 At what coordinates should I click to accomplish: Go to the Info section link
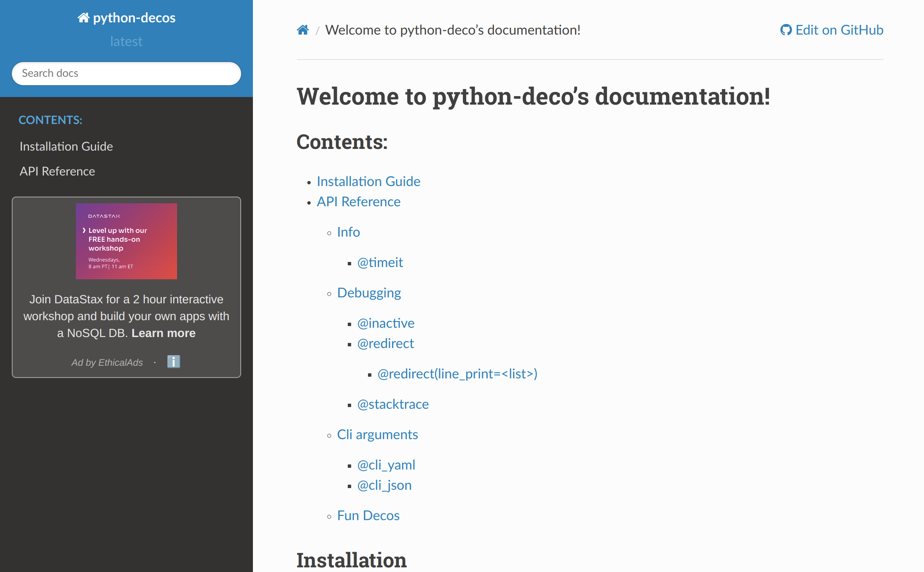coord(349,232)
